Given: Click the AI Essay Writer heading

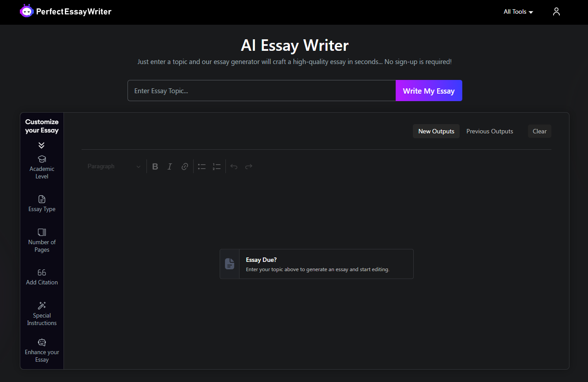Looking at the screenshot, I should (x=295, y=45).
